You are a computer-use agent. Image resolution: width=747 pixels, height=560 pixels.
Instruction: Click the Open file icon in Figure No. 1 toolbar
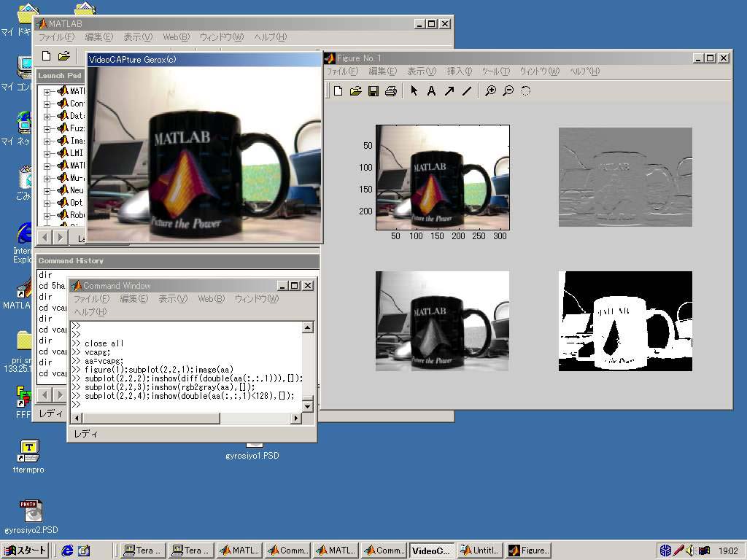355,91
